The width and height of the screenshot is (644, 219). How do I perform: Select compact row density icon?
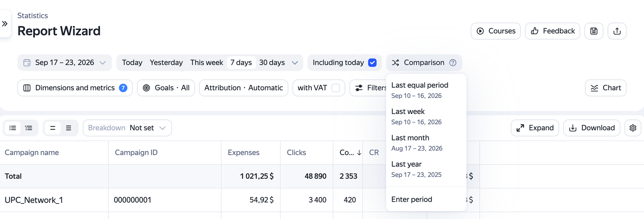(53, 128)
